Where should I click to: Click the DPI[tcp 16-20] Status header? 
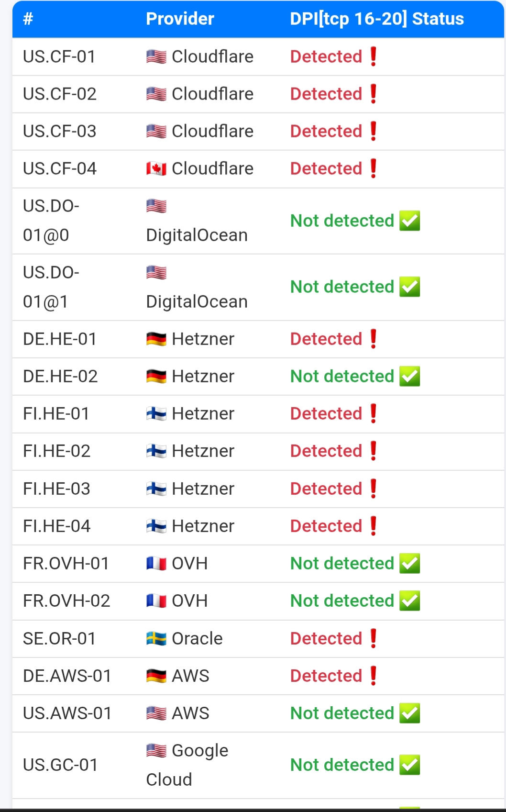pyautogui.click(x=377, y=19)
